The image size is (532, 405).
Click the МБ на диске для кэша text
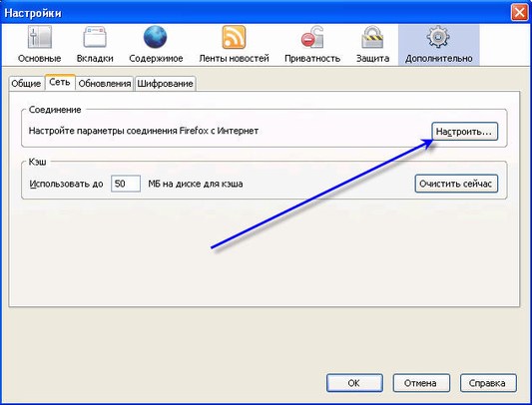coord(196,184)
